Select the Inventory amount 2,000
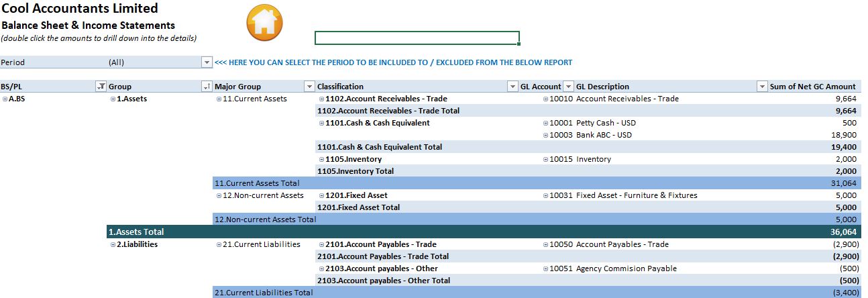Viewport: 868px width, 298px height. [846, 159]
